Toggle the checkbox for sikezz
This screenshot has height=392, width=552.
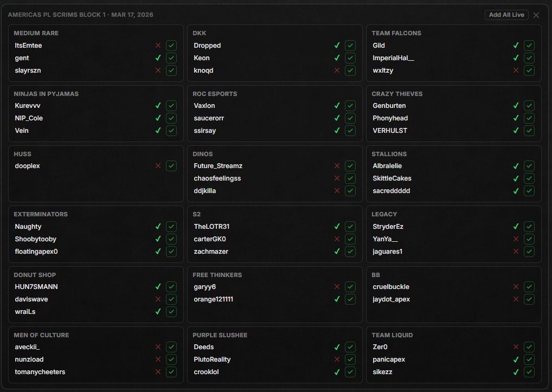(529, 372)
